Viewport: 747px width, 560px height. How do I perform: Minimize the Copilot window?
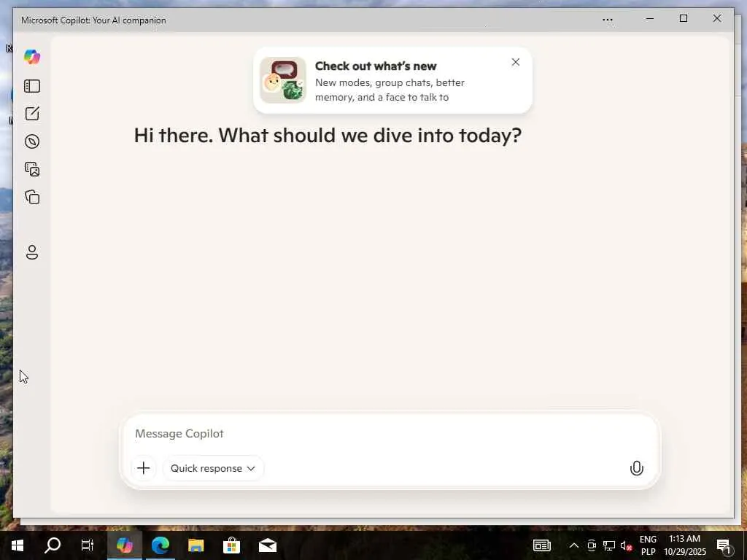(650, 19)
